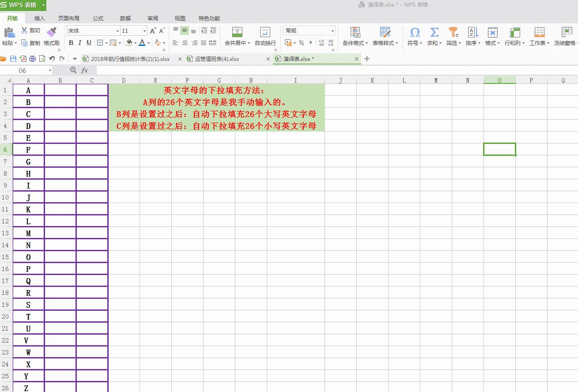
Task: Decrease font size with the A- icon
Action: pyautogui.click(x=162, y=31)
